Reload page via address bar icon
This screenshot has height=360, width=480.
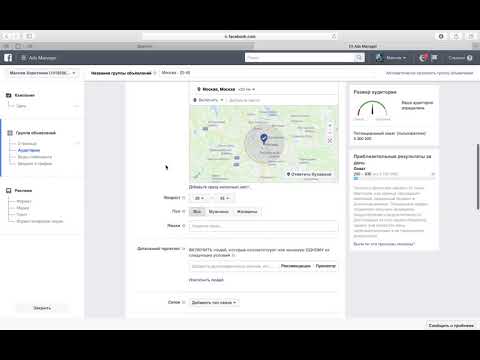(334, 36)
